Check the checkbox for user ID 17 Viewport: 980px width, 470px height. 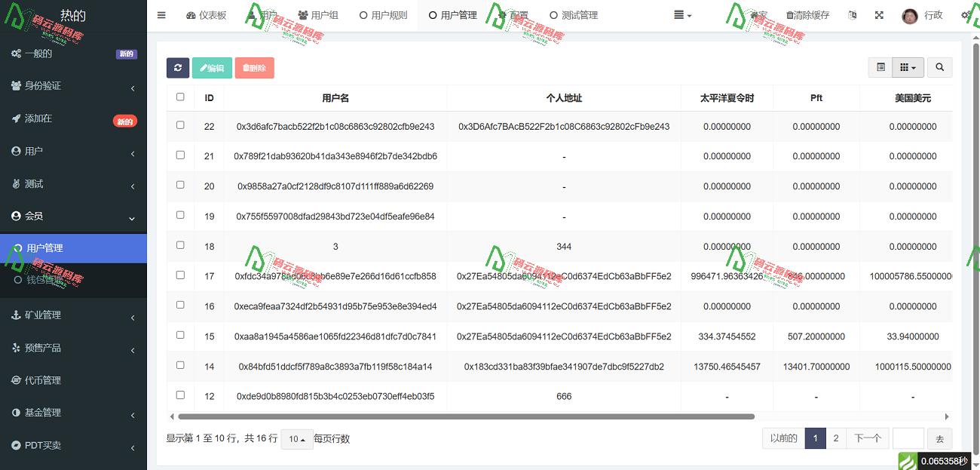pyautogui.click(x=179, y=276)
